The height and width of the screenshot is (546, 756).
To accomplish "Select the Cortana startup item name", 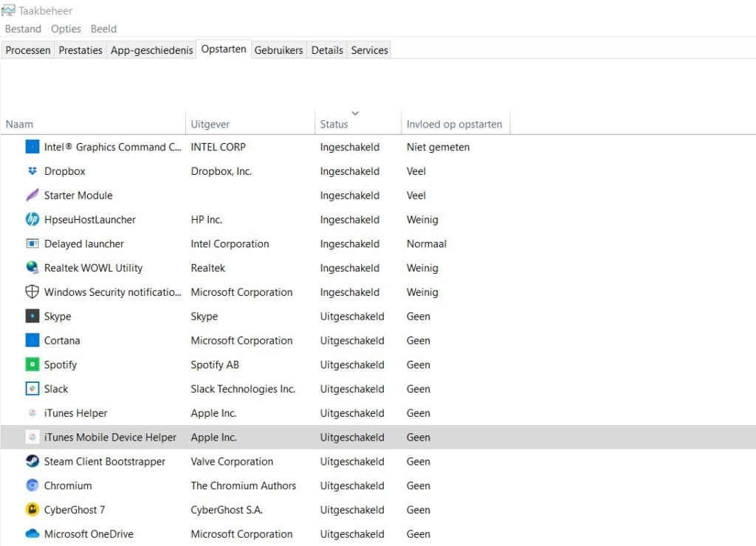I will (62, 340).
